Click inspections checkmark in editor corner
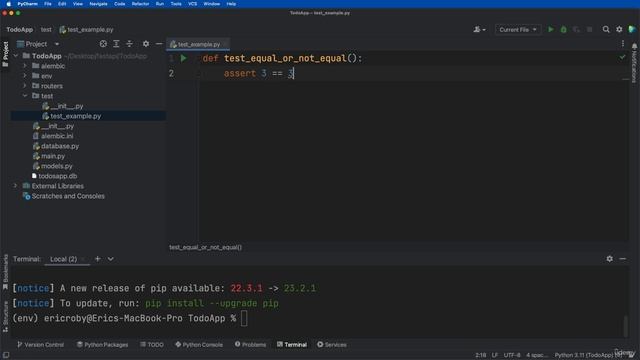640x360 pixels. click(x=622, y=58)
